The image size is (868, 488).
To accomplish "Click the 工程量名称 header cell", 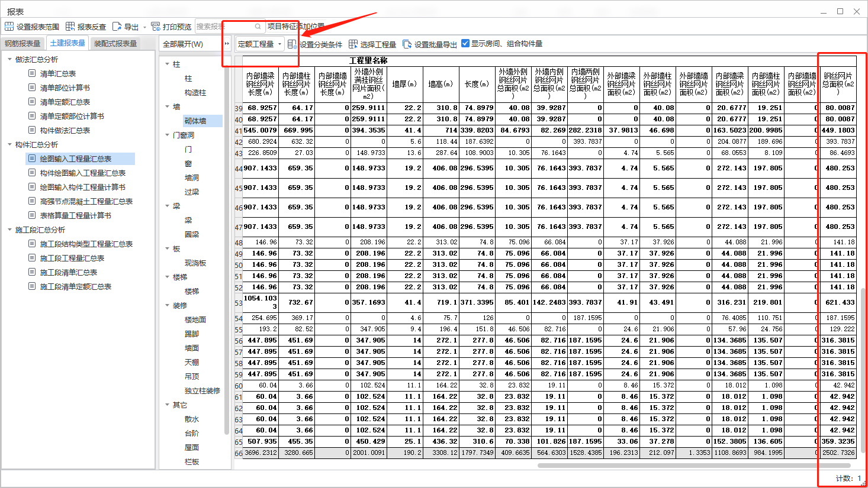I will [x=368, y=60].
